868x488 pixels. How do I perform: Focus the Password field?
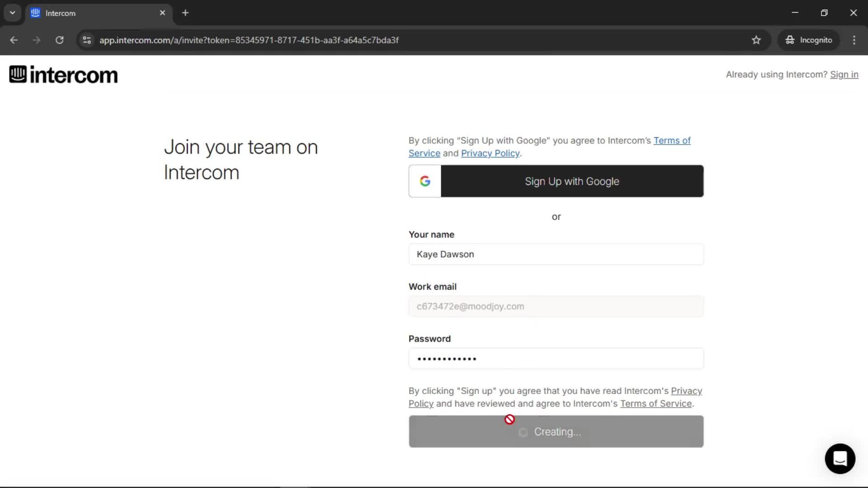pyautogui.click(x=556, y=359)
